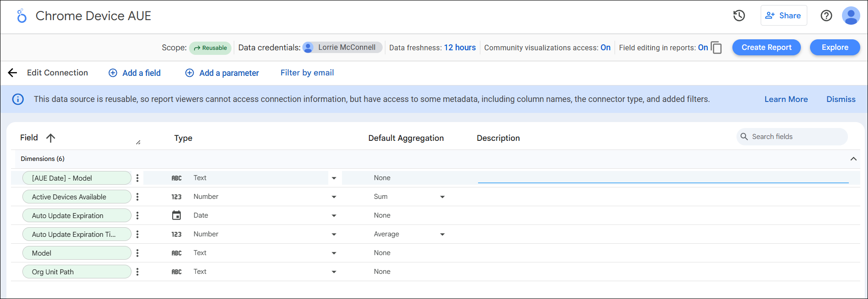The image size is (868, 299).
Task: Click the search magnifier icon
Action: click(x=744, y=137)
